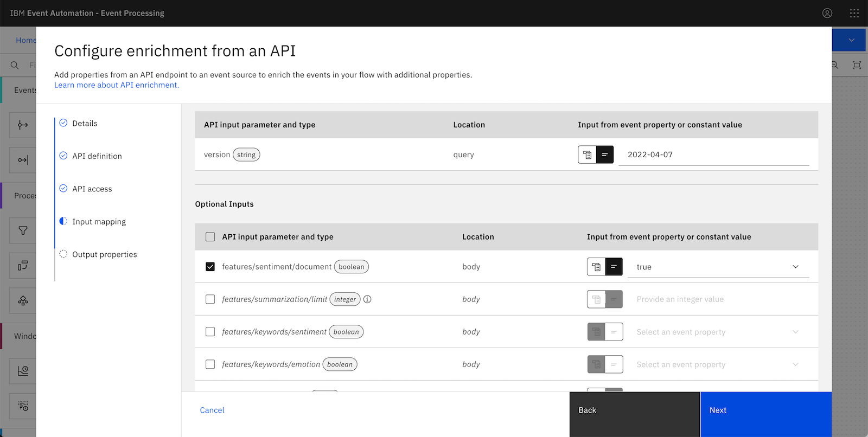Expand event property dropdown for keywords/emotion
The height and width of the screenshot is (437, 868).
click(x=718, y=364)
